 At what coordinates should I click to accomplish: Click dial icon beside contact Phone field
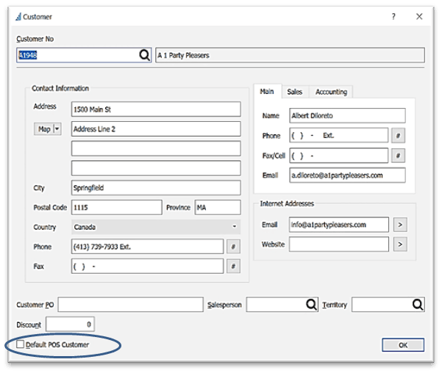398,136
